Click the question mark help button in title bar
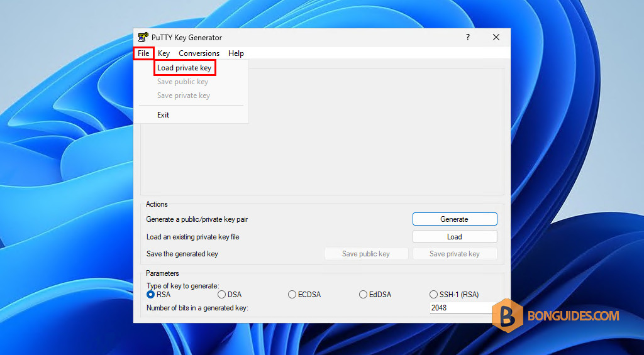 467,37
